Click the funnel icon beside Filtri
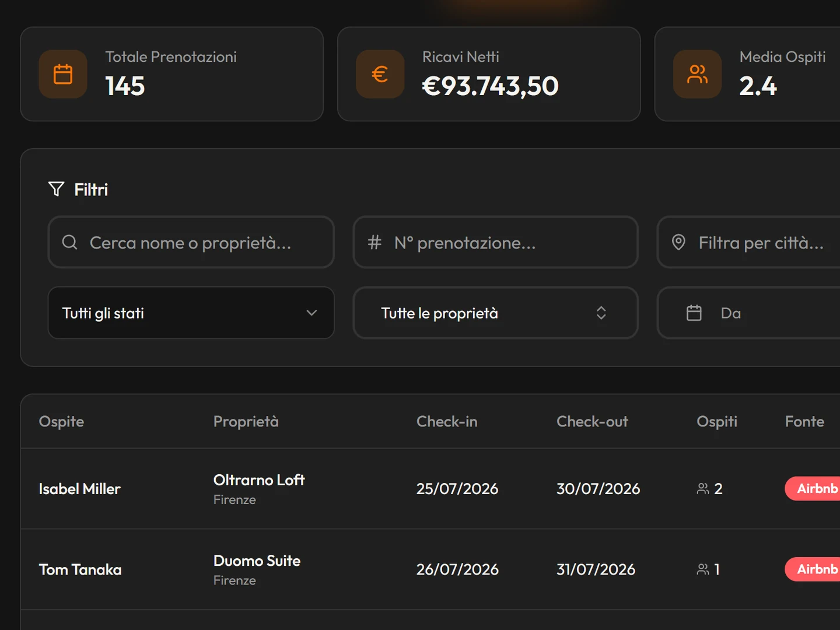Screen dimensions: 840x630 click(56, 189)
